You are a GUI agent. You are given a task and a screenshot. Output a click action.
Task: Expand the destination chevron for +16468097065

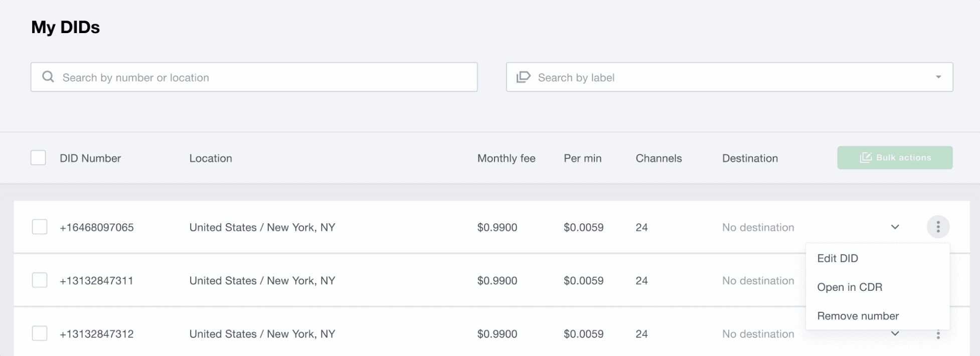895,227
